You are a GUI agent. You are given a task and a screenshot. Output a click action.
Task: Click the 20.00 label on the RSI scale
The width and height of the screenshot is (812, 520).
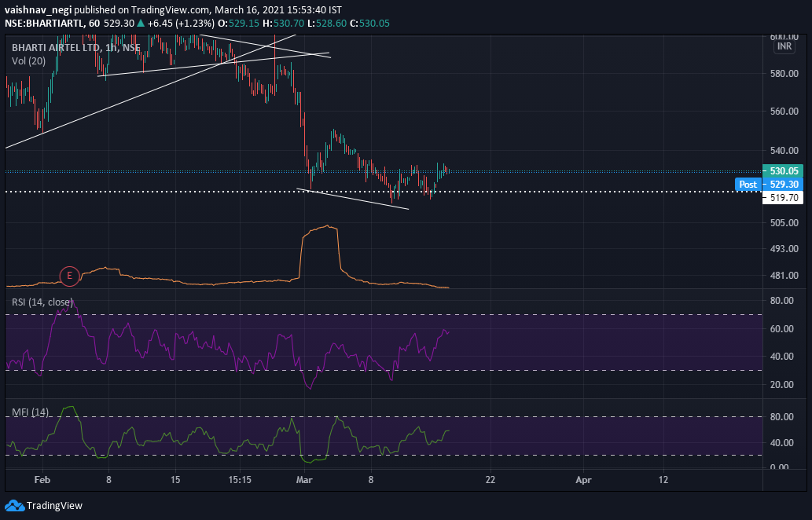click(x=782, y=384)
